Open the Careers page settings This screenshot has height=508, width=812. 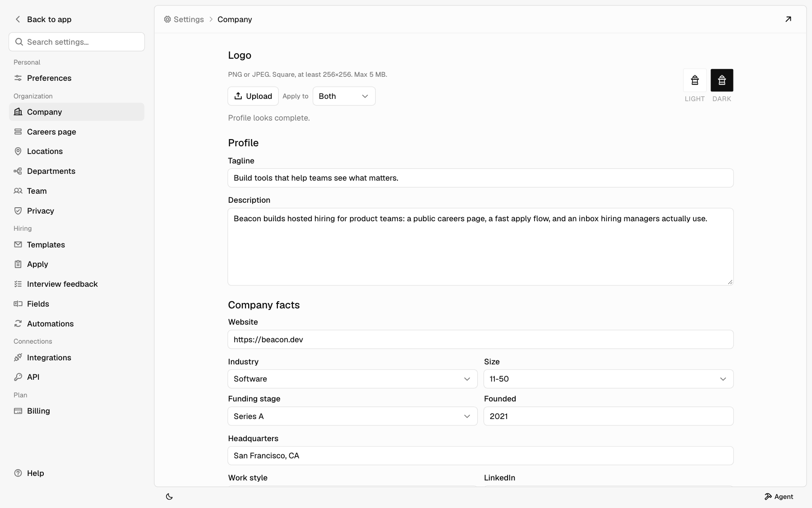[77, 132]
